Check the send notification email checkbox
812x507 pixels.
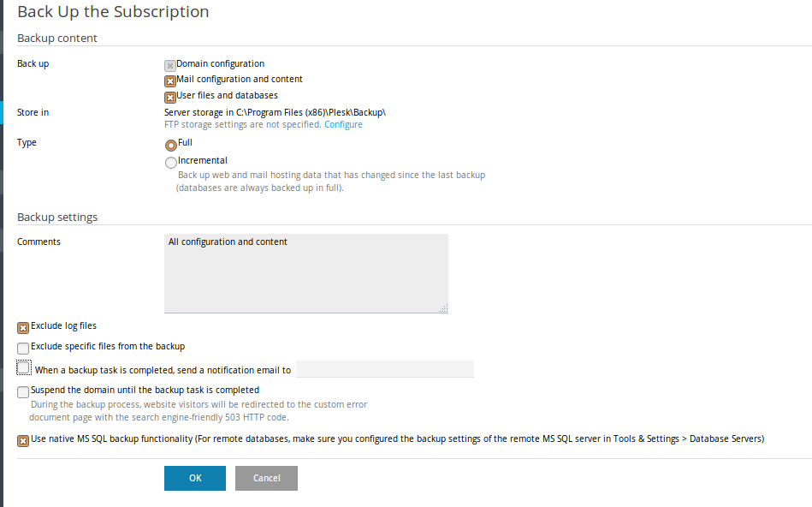point(23,367)
